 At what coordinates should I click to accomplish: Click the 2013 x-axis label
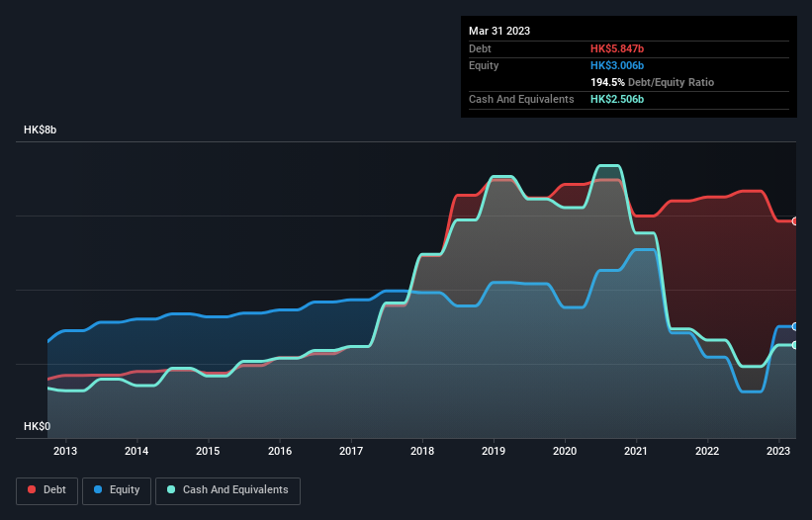tap(65, 451)
